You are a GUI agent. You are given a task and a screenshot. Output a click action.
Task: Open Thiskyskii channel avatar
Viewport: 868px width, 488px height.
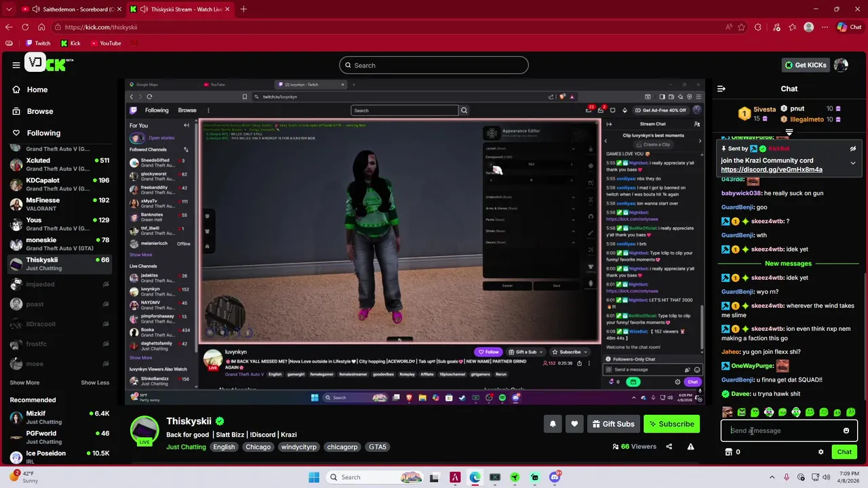pyautogui.click(x=144, y=431)
